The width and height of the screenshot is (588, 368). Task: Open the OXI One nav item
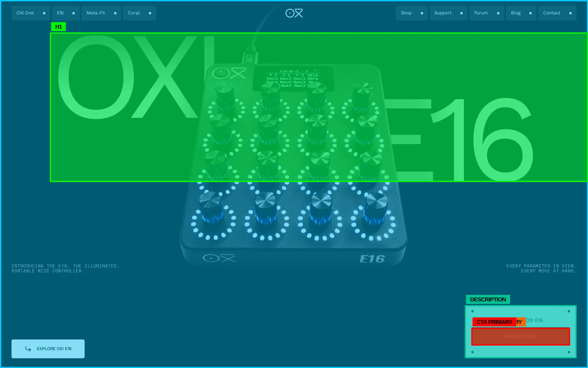31,13
